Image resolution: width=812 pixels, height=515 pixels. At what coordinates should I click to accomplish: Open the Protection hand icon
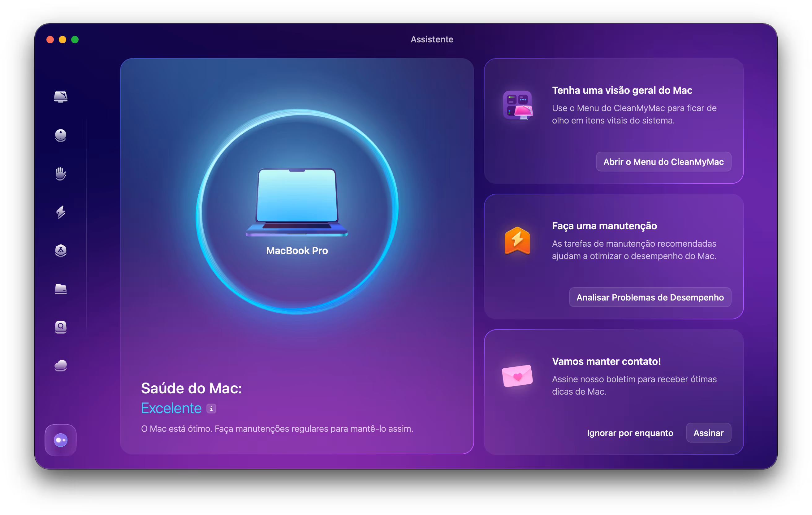click(x=61, y=174)
